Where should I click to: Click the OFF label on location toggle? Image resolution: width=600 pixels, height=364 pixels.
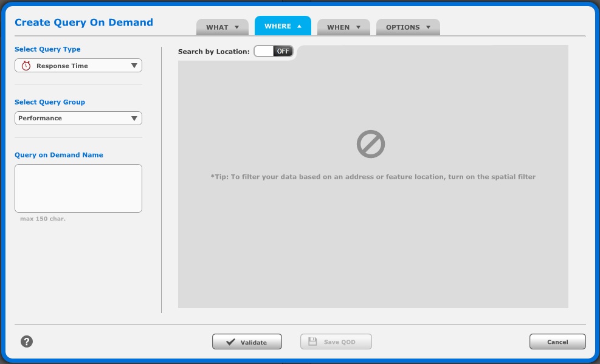point(283,52)
